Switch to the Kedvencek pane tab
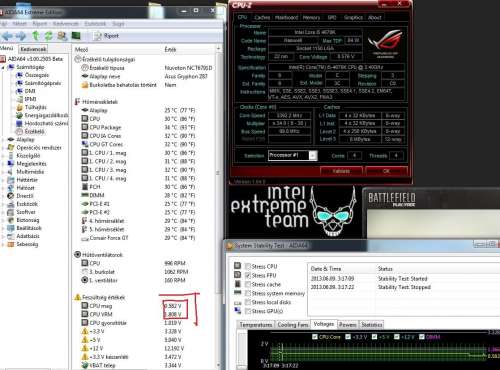Viewport: 500px width, 370px height. click(x=33, y=49)
